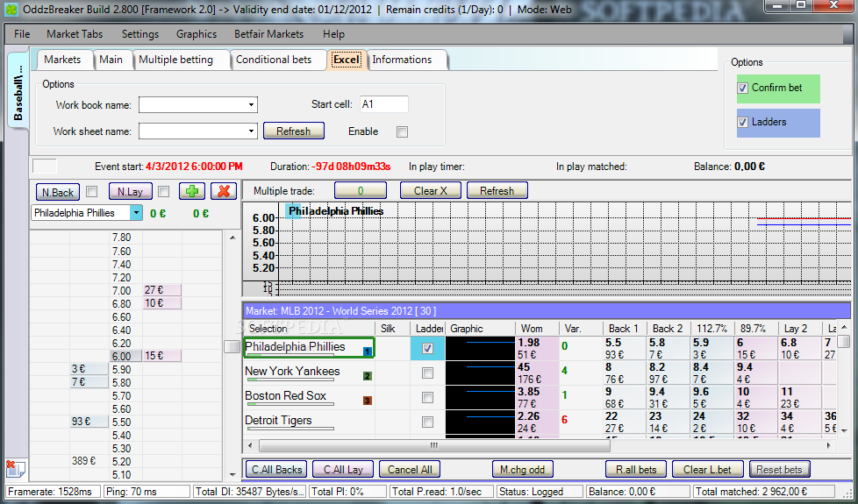Toggle the Confirm bet checkbox
The height and width of the screenshot is (504, 858).
742,88
